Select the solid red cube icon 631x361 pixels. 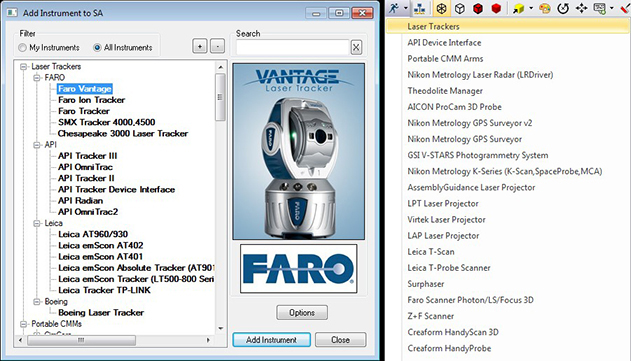tap(496, 8)
